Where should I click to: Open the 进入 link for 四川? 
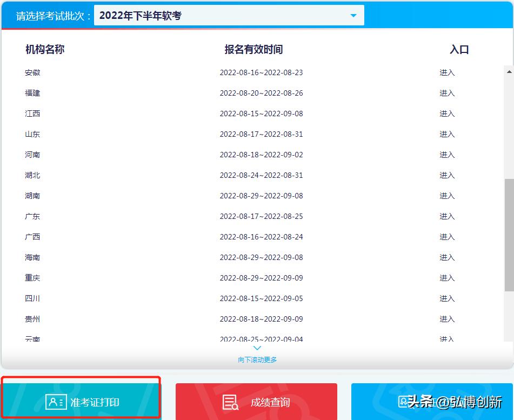point(447,298)
